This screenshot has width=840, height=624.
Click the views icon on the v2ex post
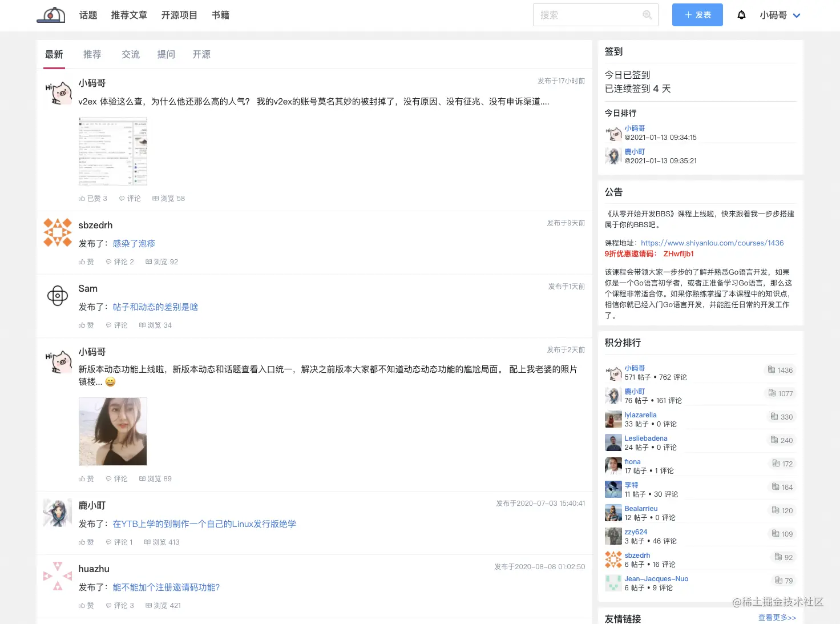point(156,198)
